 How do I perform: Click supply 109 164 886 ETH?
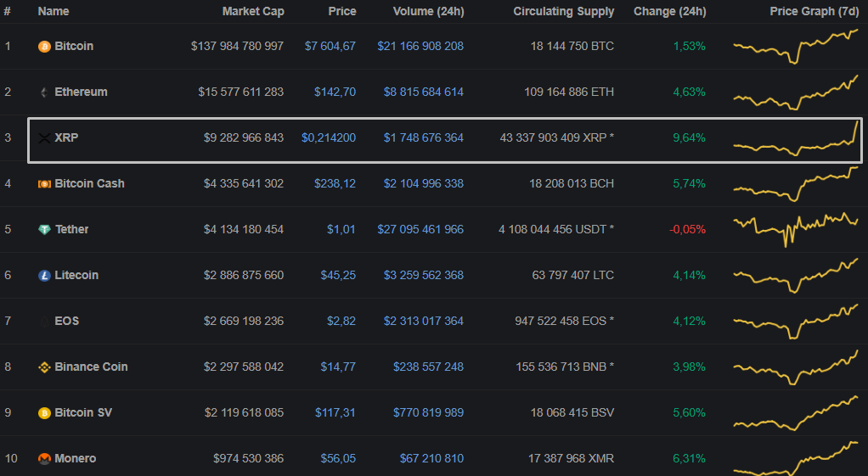click(x=569, y=92)
